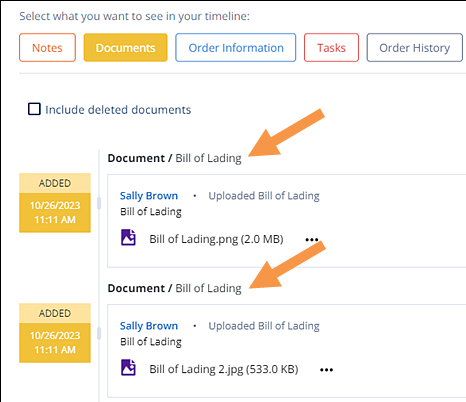The image size is (466, 402).
Task: Check the Include deleted documents checkbox
Action: click(34, 109)
